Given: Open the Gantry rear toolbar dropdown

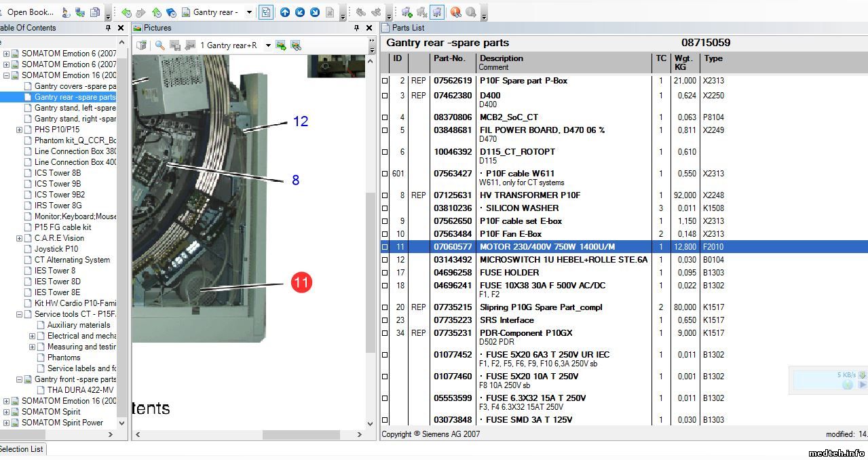Looking at the screenshot, I should pos(249,12).
